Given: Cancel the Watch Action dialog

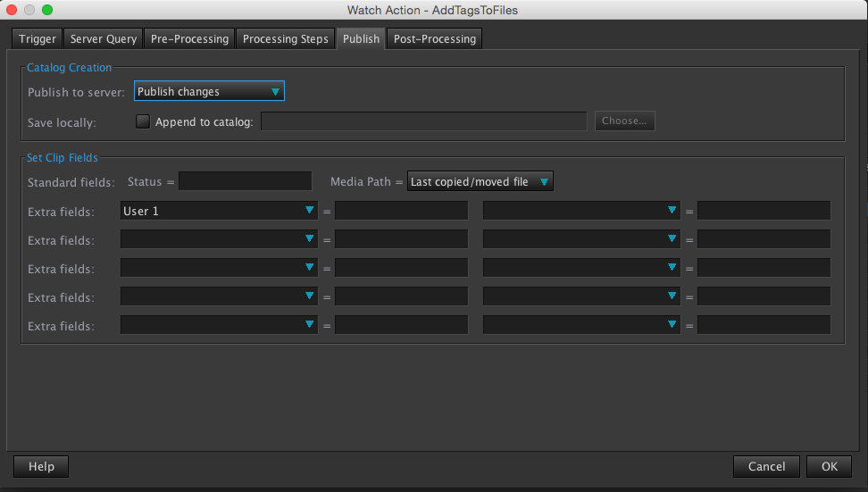Looking at the screenshot, I should [x=766, y=466].
